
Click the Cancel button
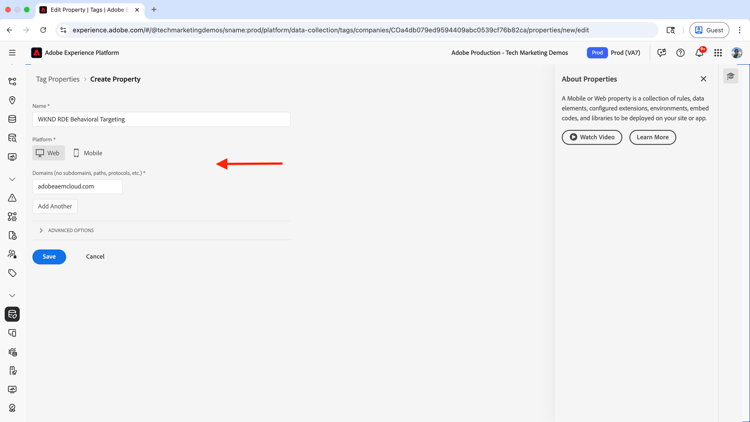(x=95, y=256)
